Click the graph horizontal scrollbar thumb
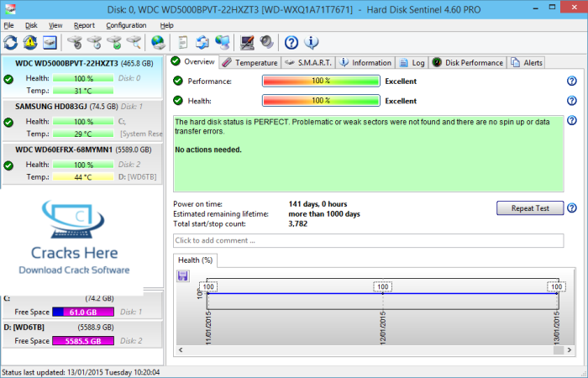Screen dimensions: 588x378 coord(559,350)
